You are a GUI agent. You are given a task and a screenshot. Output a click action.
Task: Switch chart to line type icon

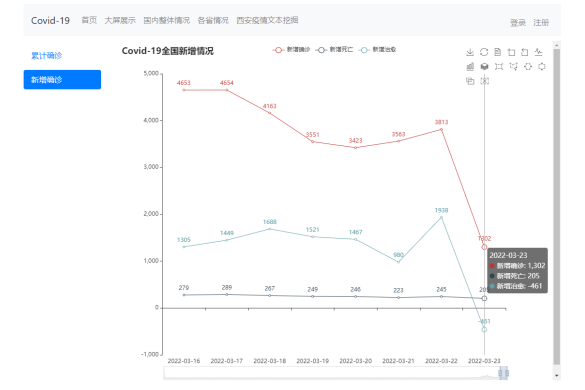pyautogui.click(x=538, y=52)
